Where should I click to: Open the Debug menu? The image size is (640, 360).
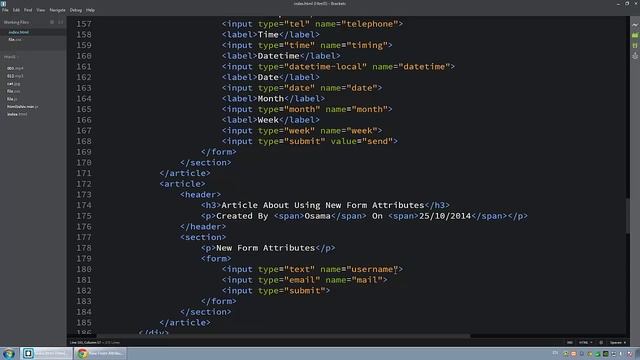pyautogui.click(x=76, y=10)
